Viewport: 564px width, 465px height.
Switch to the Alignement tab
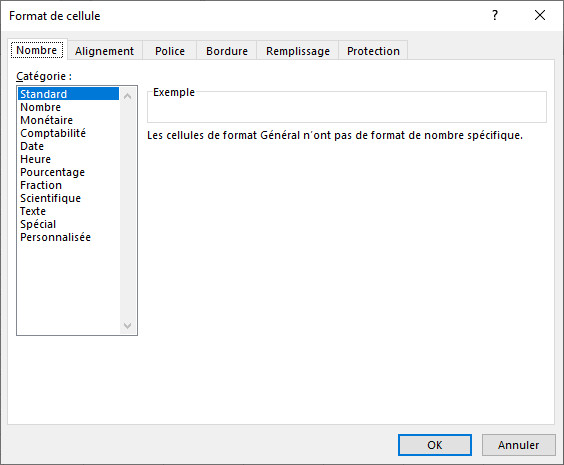point(104,51)
